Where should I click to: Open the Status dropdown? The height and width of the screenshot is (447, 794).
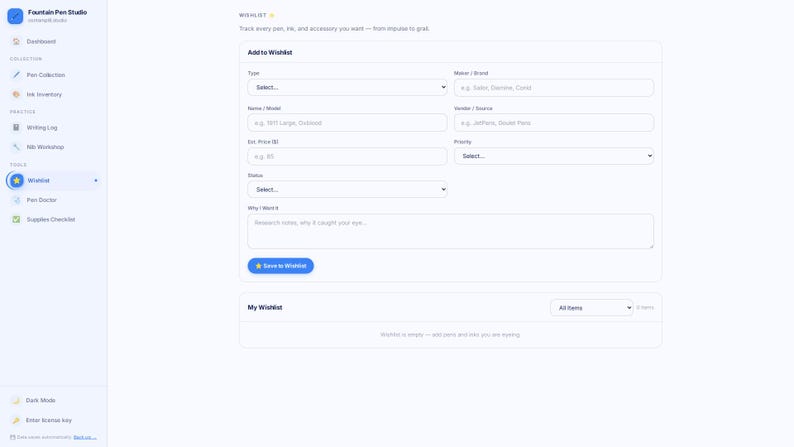[347, 189]
